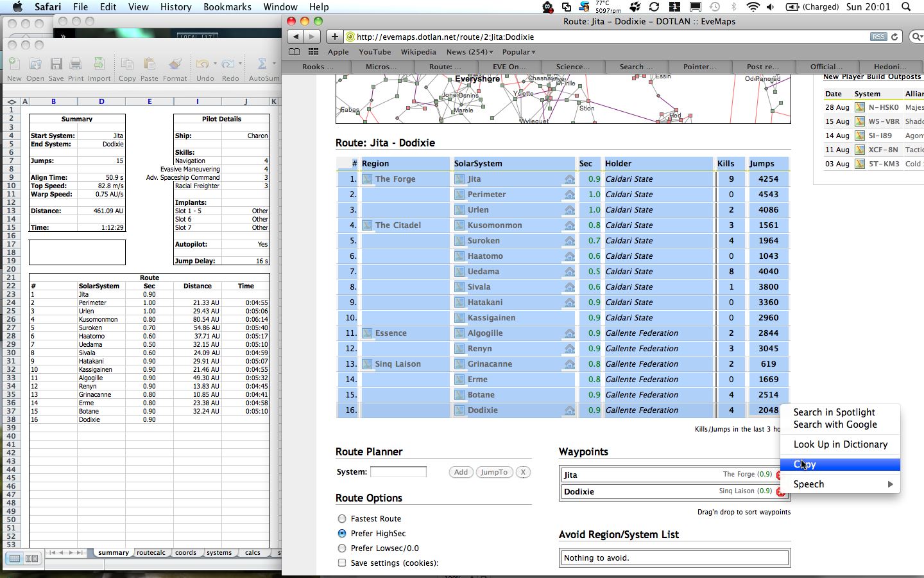Click the region map icon beside Essence
The height and width of the screenshot is (578, 924).
pos(367,333)
